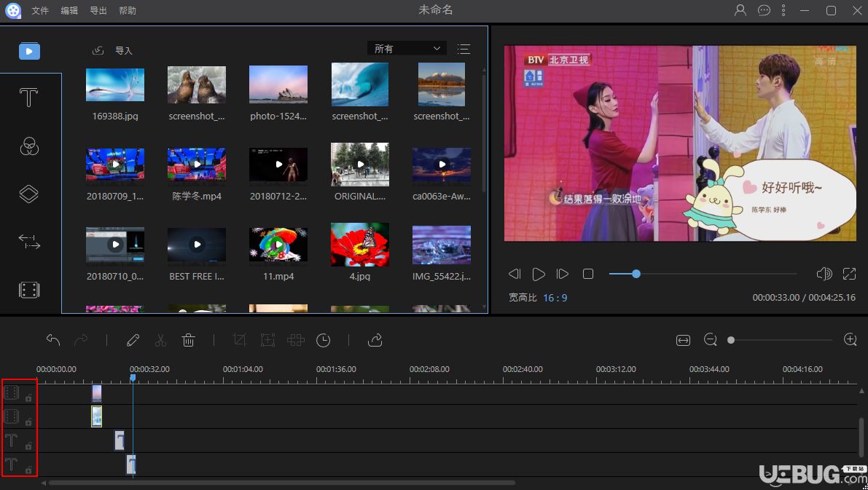Open the Transitions tab with arrows
868x490 pixels.
click(28, 242)
